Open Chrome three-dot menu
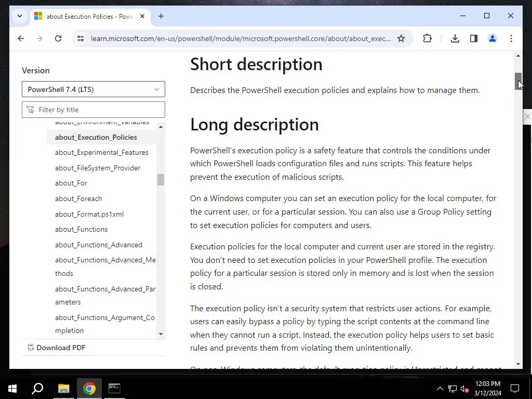The image size is (532, 399). (x=511, y=38)
